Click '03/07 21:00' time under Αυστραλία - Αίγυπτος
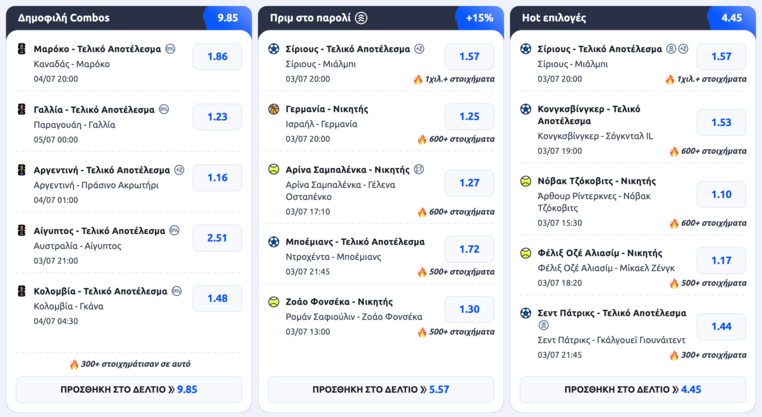This screenshot has height=417, width=762. (55, 261)
